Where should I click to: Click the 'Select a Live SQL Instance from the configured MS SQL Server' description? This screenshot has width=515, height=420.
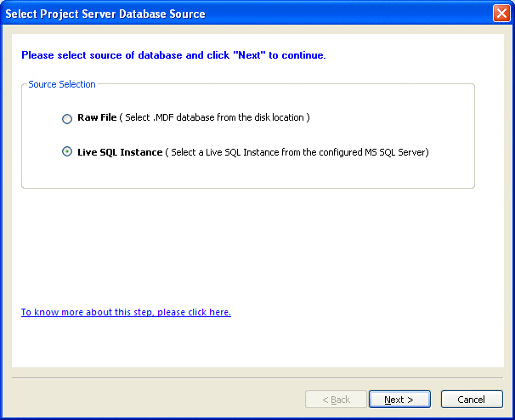[x=297, y=152]
